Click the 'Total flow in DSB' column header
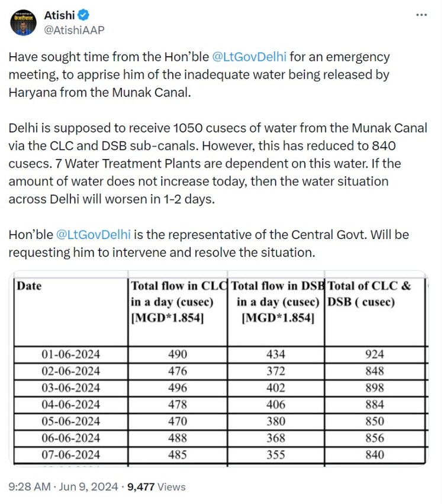The width and height of the screenshot is (444, 504). click(x=277, y=301)
